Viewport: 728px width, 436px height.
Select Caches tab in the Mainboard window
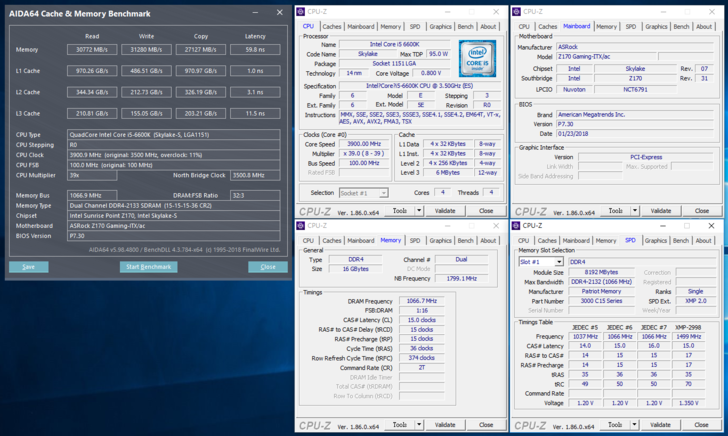(547, 27)
